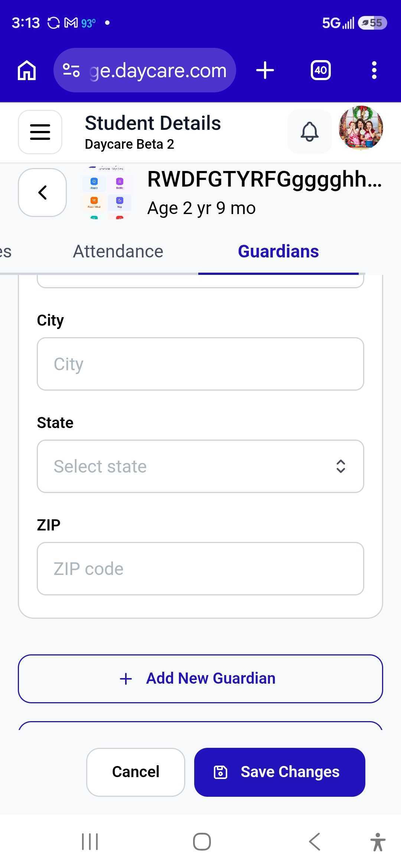The height and width of the screenshot is (868, 401).
Task: Switch to the Attendance tab
Action: (x=118, y=251)
